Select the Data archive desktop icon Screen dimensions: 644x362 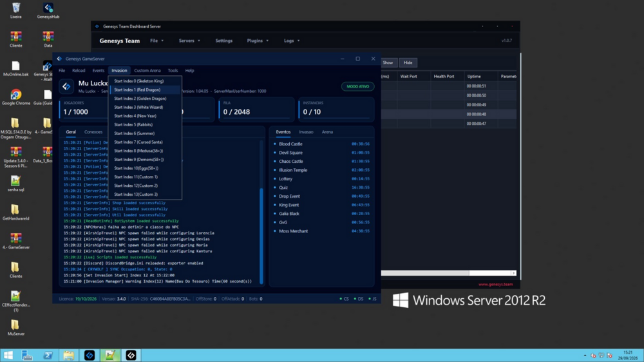[48, 39]
